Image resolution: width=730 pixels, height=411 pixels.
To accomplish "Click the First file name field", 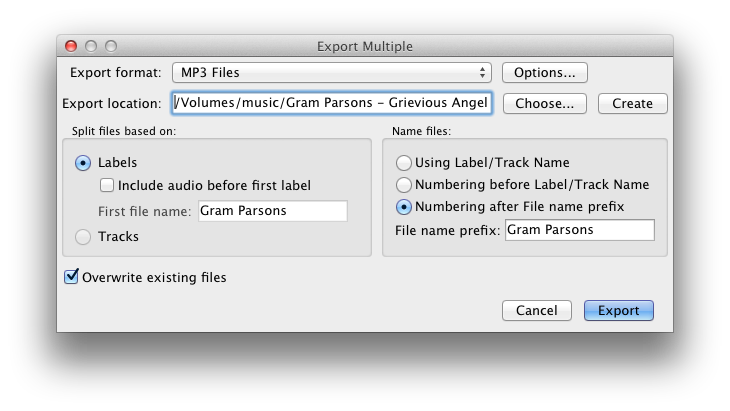I will [273, 211].
